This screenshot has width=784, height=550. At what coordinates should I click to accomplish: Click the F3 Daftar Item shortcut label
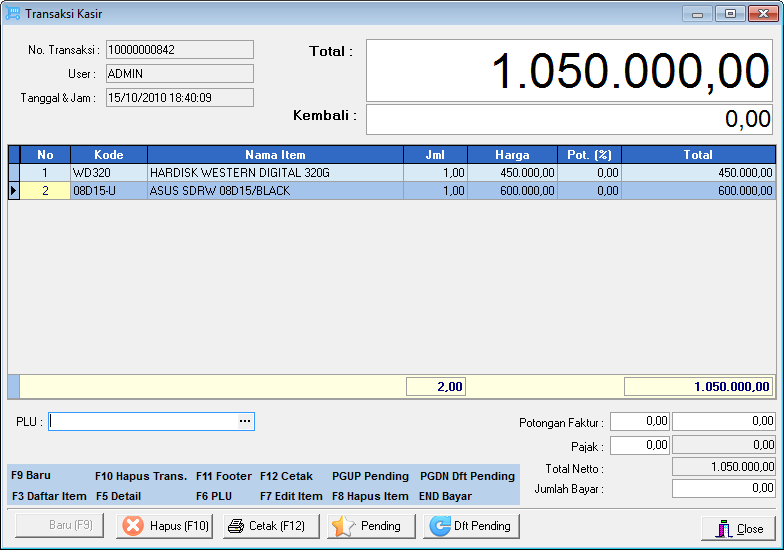coord(49,496)
